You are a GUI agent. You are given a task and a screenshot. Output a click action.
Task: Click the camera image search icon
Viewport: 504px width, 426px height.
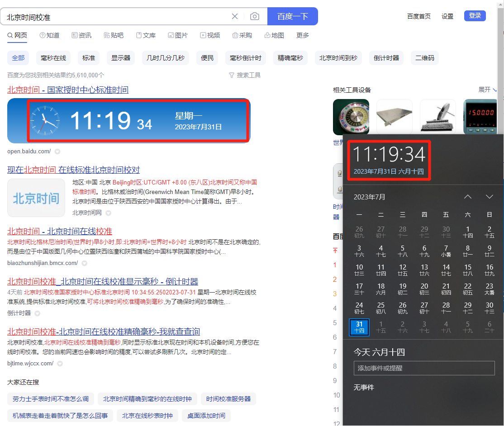pos(255,17)
